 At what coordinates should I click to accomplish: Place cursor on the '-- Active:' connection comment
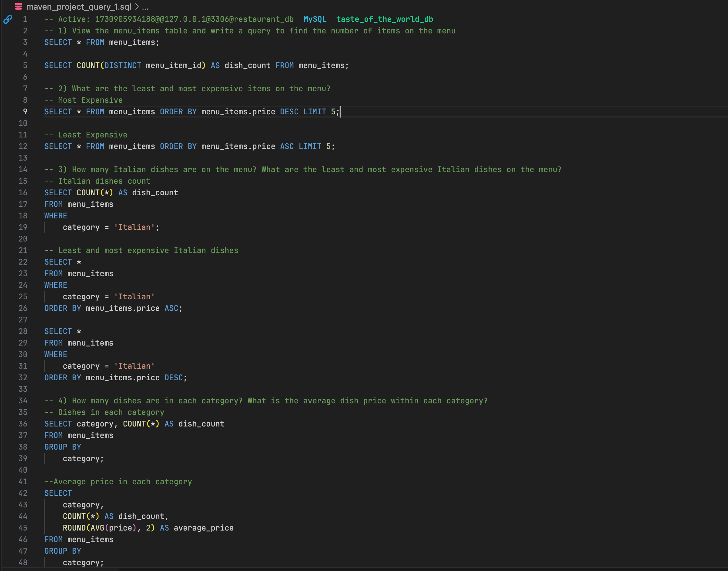[169, 19]
